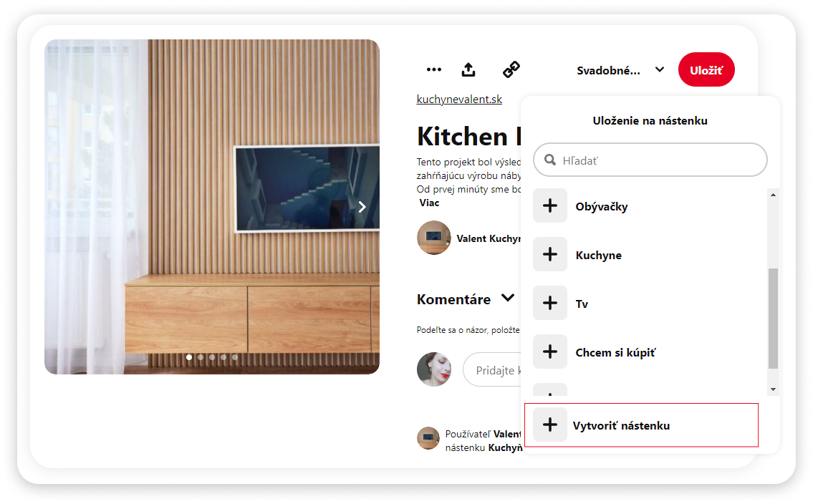This screenshot has height=504, width=813.
Task: Expand the description by clicking Viac
Action: (428, 202)
